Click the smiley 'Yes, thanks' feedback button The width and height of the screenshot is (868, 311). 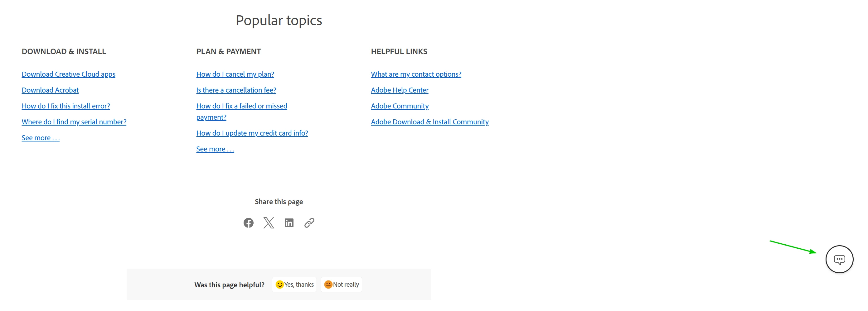[x=294, y=285]
